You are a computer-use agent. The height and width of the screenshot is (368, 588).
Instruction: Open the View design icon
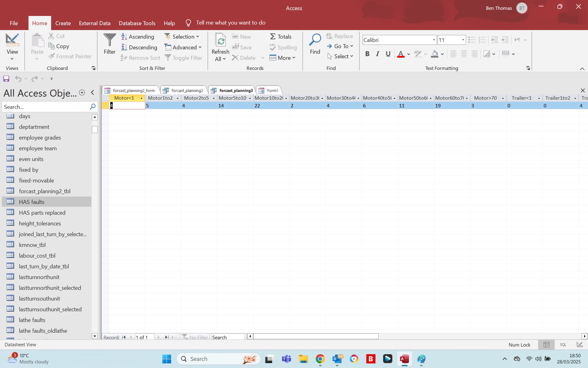pyautogui.click(x=12, y=40)
